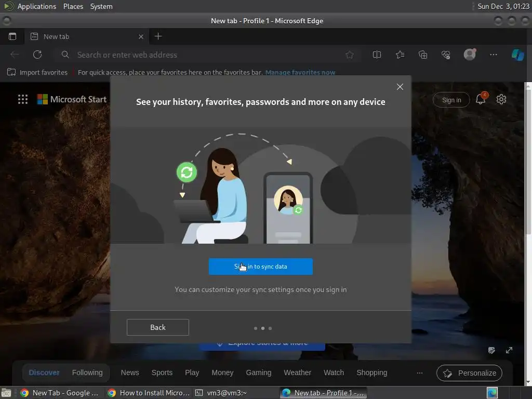Click the Personalize button
This screenshot has height=399, width=532.
(x=469, y=373)
